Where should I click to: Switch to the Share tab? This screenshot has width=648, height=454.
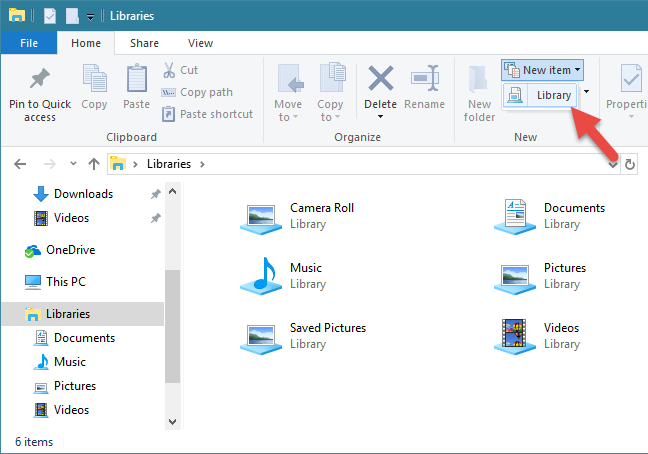pos(144,43)
